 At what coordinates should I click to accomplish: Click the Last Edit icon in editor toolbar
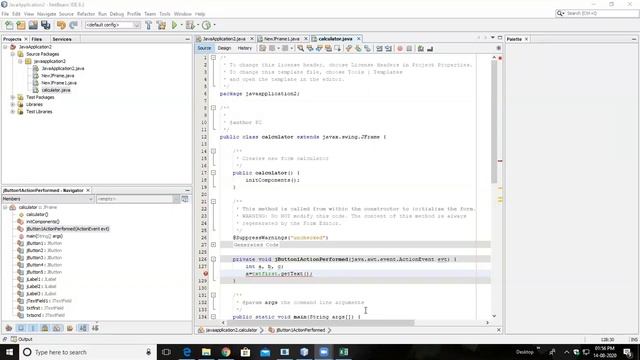(x=262, y=48)
